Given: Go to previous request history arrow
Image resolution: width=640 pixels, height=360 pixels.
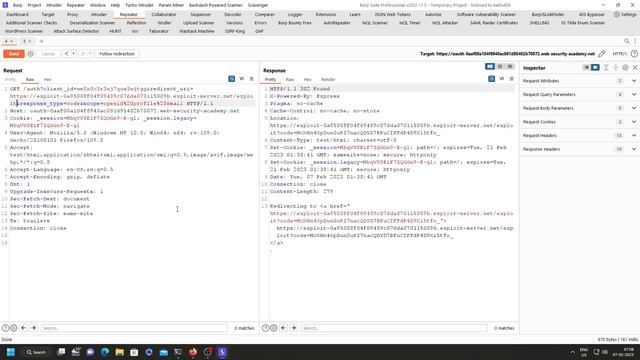Looking at the screenshot, I should [x=67, y=54].
